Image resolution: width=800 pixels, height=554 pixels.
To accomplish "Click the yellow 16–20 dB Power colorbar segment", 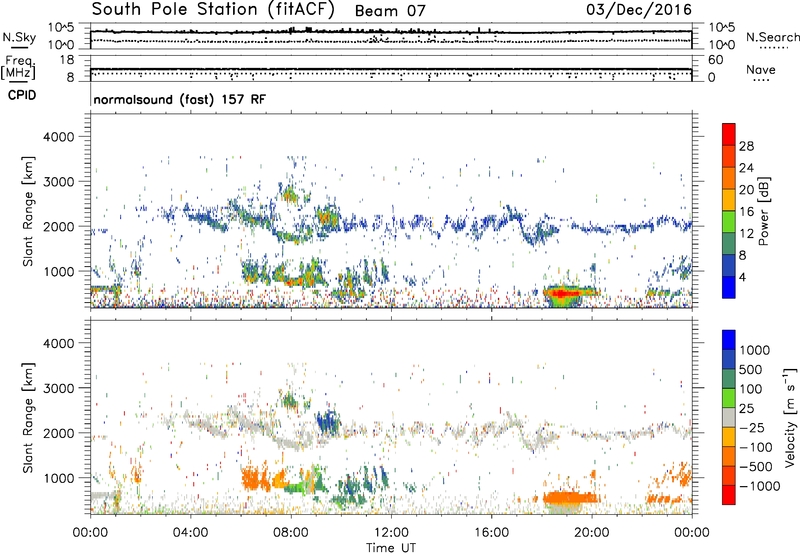I will (729, 200).
